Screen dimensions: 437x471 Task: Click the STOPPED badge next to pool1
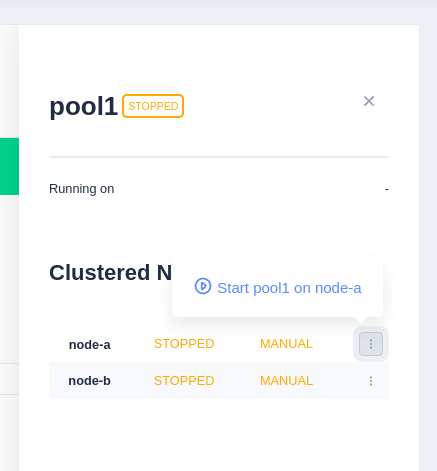pyautogui.click(x=153, y=106)
